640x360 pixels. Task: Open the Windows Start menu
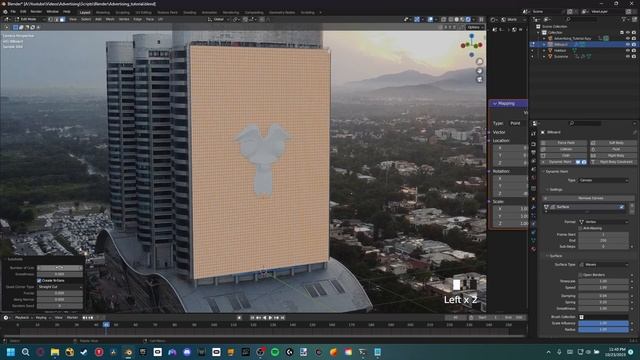pos(11,352)
